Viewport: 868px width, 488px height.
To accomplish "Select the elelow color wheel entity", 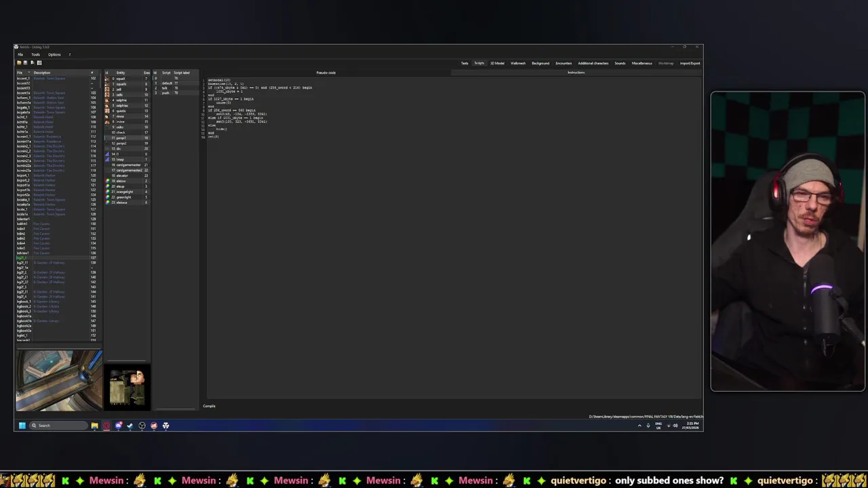I will coord(107,181).
